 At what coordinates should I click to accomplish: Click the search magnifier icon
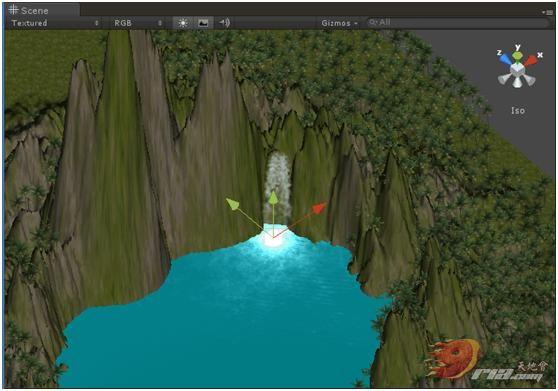pos(373,23)
